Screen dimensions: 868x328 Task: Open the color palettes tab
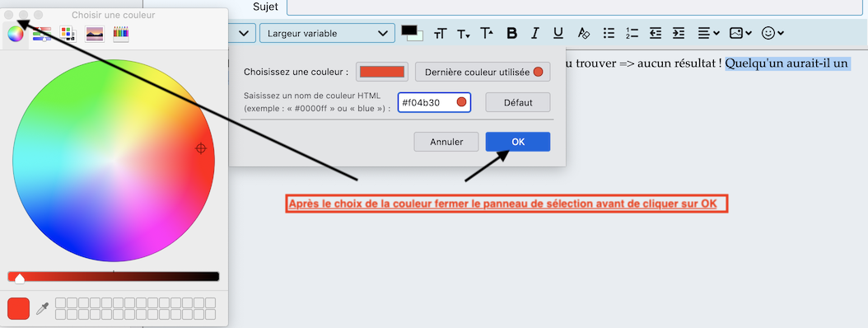(x=68, y=35)
